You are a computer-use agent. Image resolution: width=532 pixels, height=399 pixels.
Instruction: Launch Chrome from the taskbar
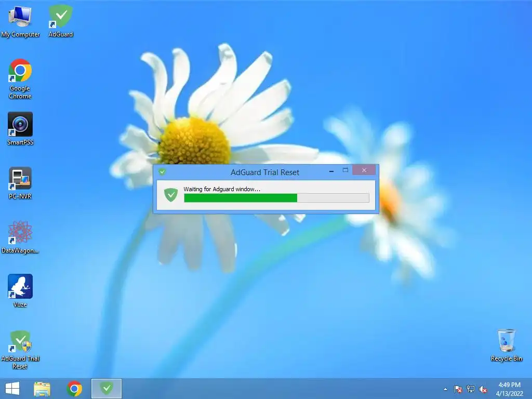pos(74,389)
